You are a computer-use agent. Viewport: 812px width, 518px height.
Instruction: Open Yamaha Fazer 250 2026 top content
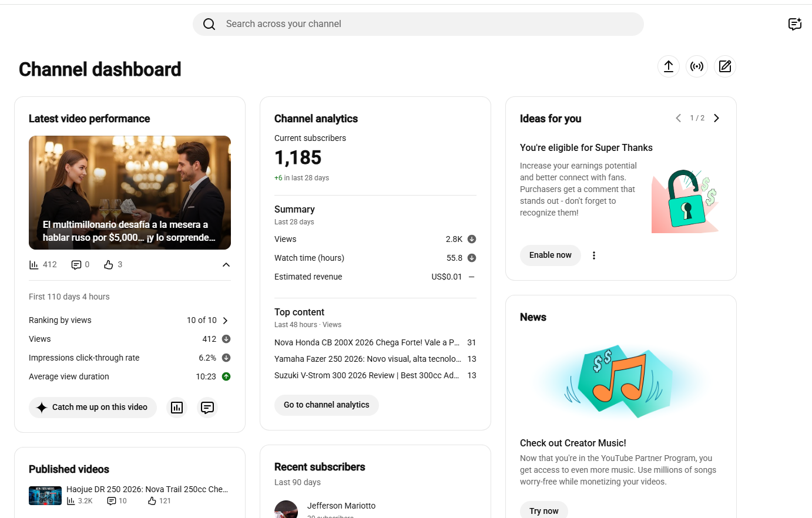368,359
